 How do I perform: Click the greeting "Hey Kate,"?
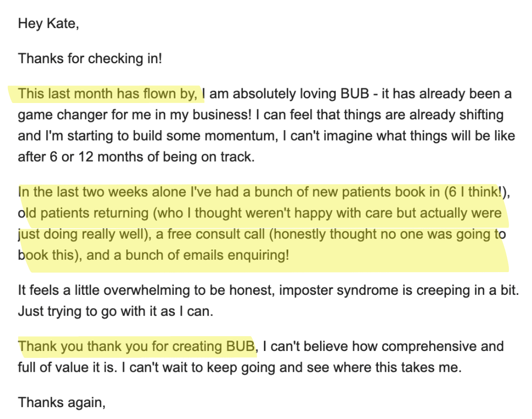click(x=48, y=24)
